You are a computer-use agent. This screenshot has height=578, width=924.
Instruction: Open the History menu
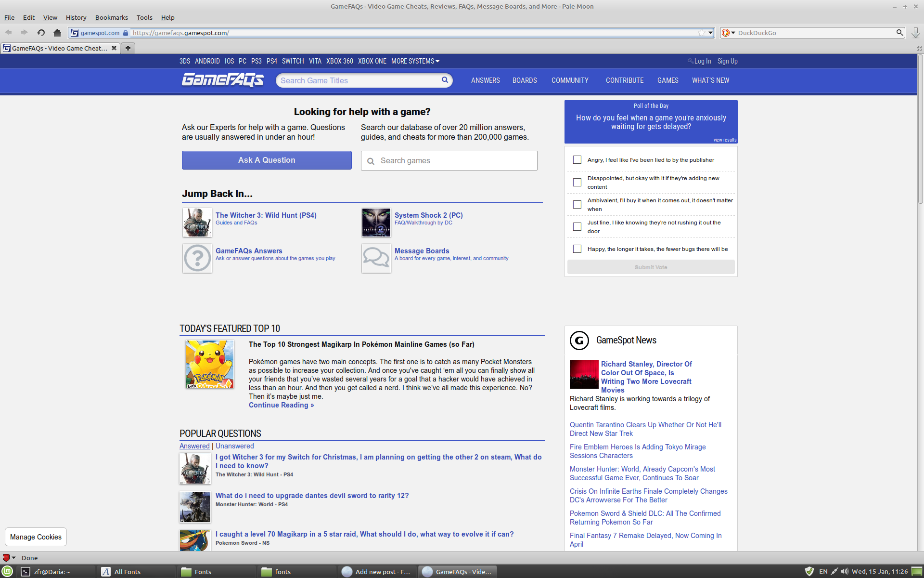coord(76,18)
